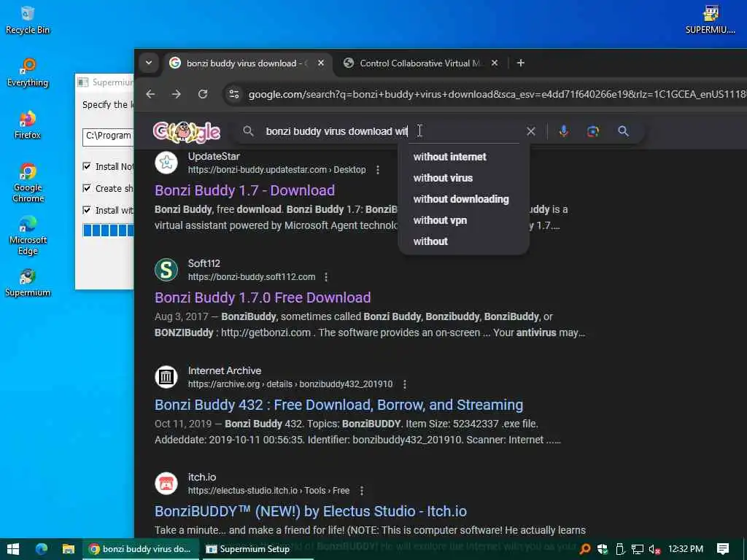
Task: Click the Internet Archive site favicon
Action: (166, 377)
